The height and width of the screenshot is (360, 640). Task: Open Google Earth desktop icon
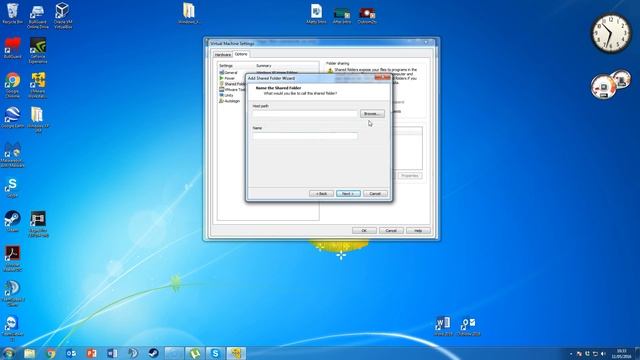12,118
